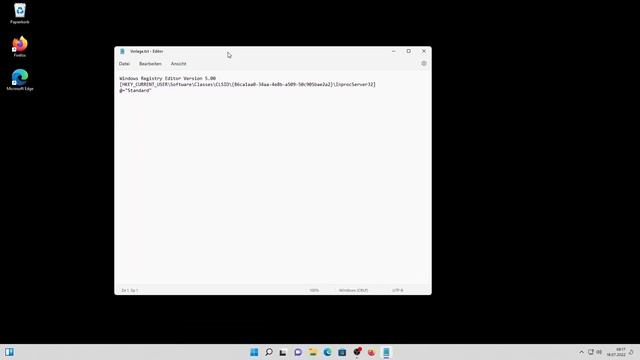Open File Explorer from taskbar
640x360 pixels.
(x=313, y=352)
